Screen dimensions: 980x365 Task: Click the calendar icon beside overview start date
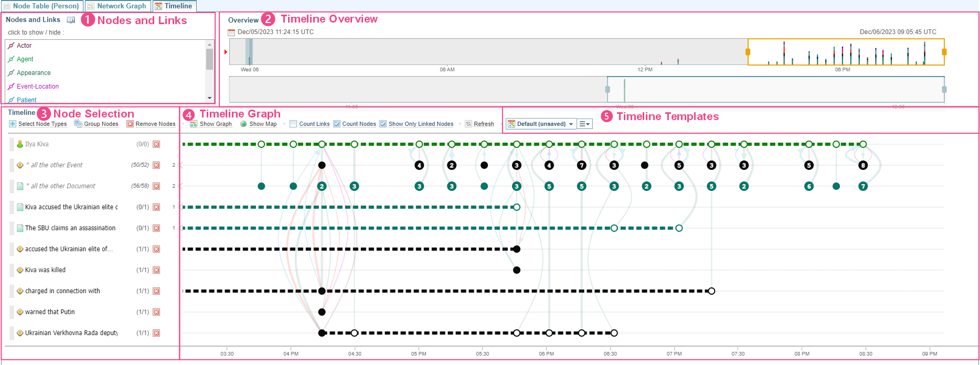click(231, 32)
